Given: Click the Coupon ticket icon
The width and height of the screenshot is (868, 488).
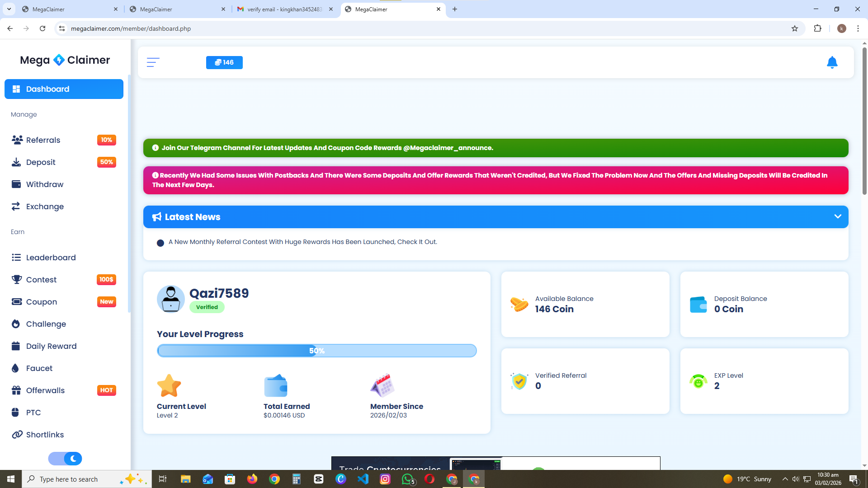Looking at the screenshot, I should [x=17, y=302].
